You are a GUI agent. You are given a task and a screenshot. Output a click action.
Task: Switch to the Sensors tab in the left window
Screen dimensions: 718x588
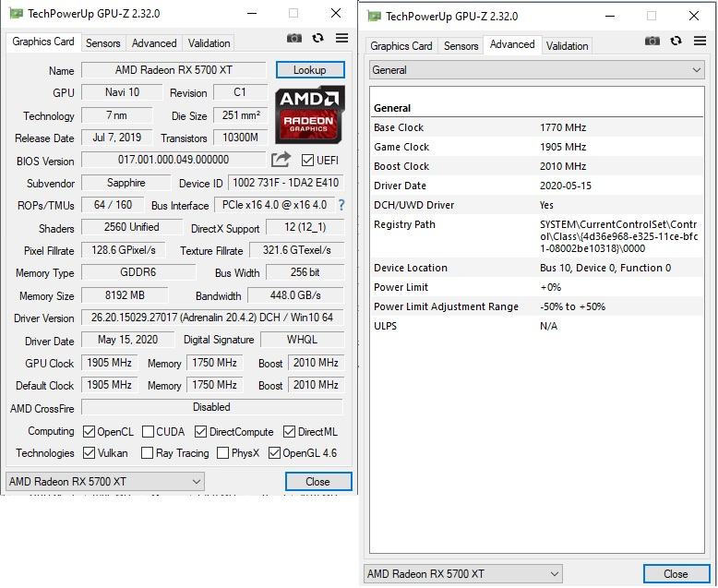tap(103, 43)
